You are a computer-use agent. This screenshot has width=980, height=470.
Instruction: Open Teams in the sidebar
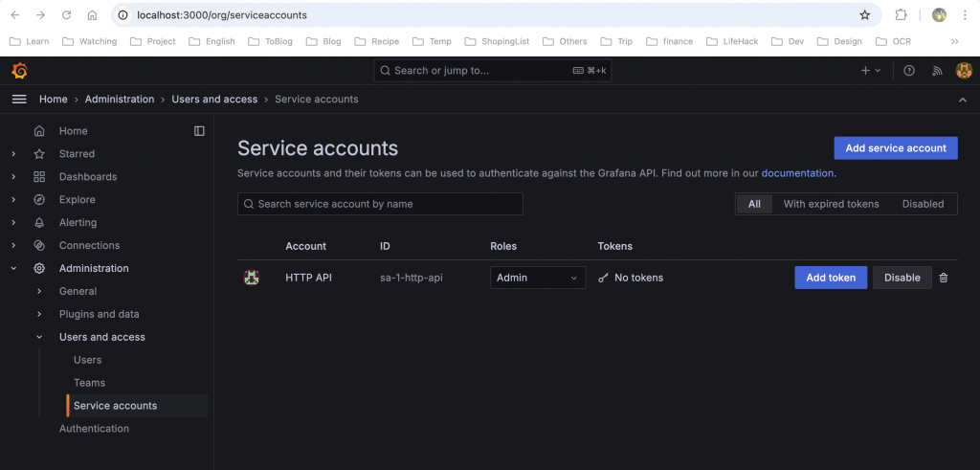[89, 383]
